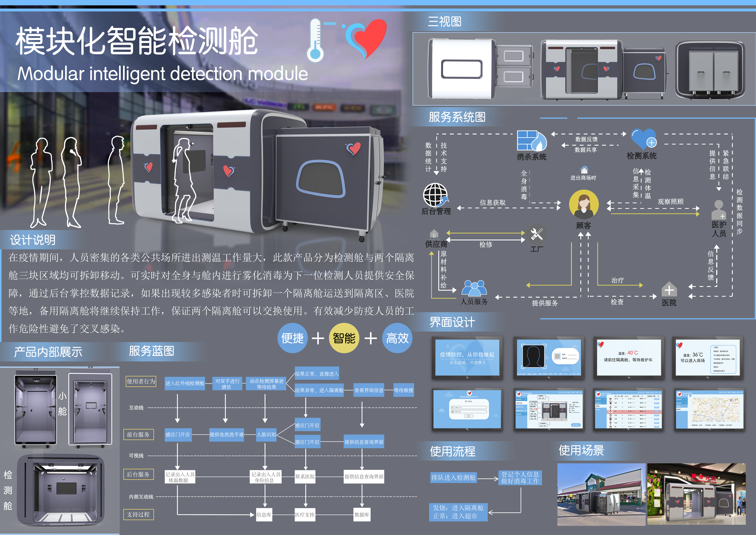Open the map interface screen thumbnail
The image size is (756, 535).
pyautogui.click(x=709, y=409)
